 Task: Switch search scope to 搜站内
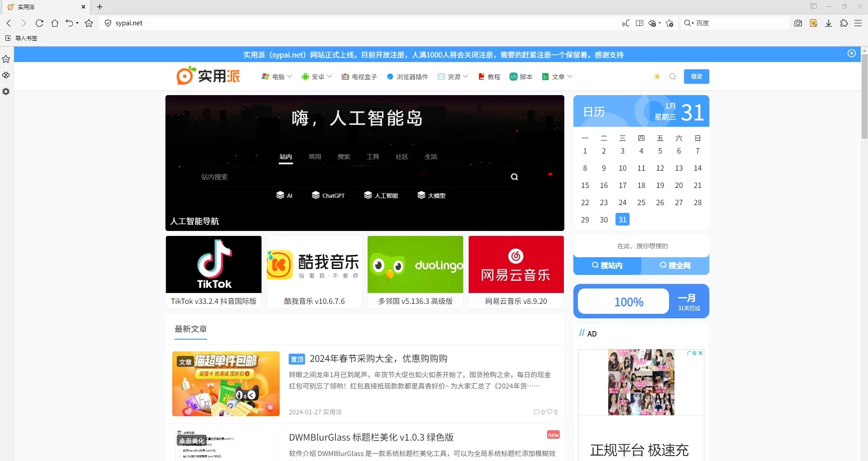pos(606,265)
